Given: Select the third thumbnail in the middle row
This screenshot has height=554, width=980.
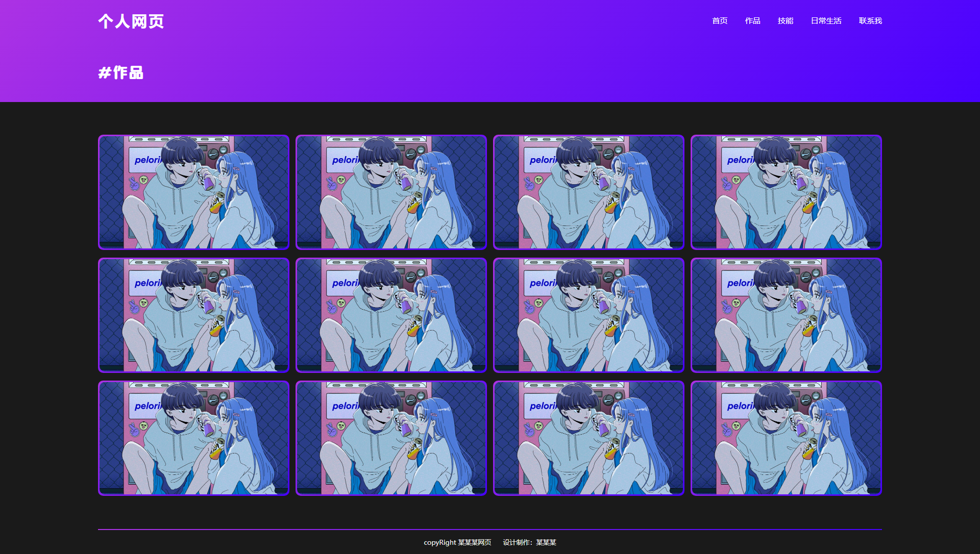Looking at the screenshot, I should (589, 315).
